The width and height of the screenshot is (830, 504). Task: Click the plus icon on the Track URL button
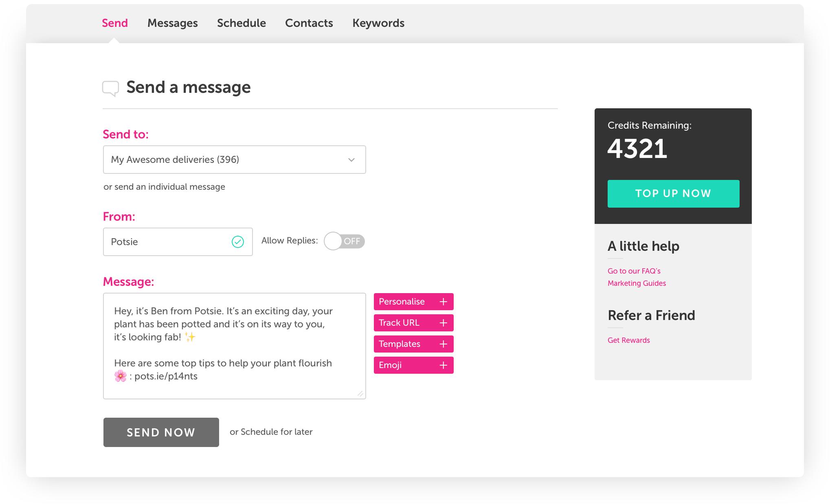[x=443, y=323]
